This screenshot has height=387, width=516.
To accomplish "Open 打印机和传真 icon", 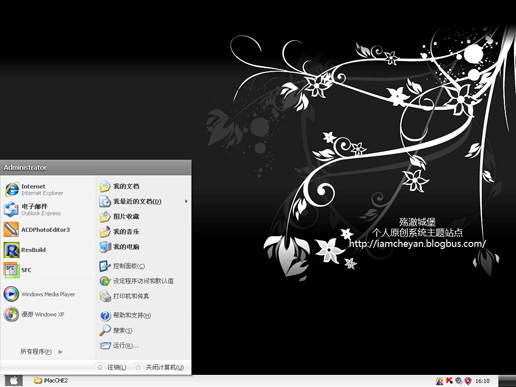I will [105, 296].
